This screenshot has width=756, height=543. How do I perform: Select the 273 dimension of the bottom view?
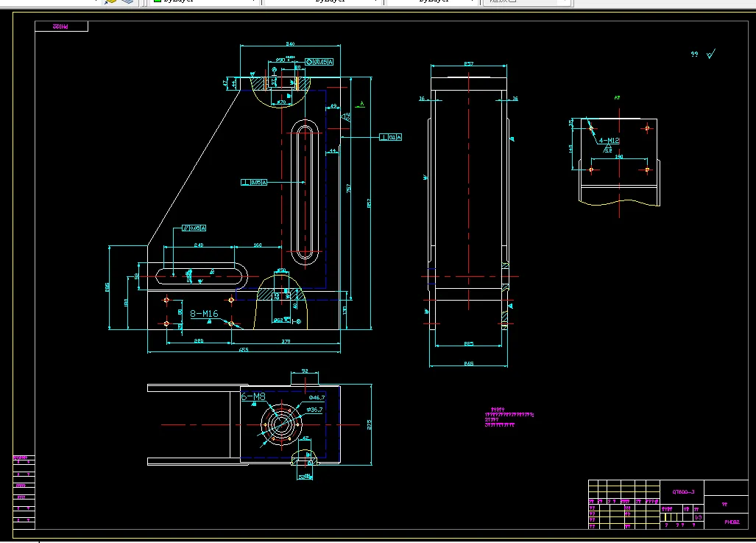(x=369, y=424)
